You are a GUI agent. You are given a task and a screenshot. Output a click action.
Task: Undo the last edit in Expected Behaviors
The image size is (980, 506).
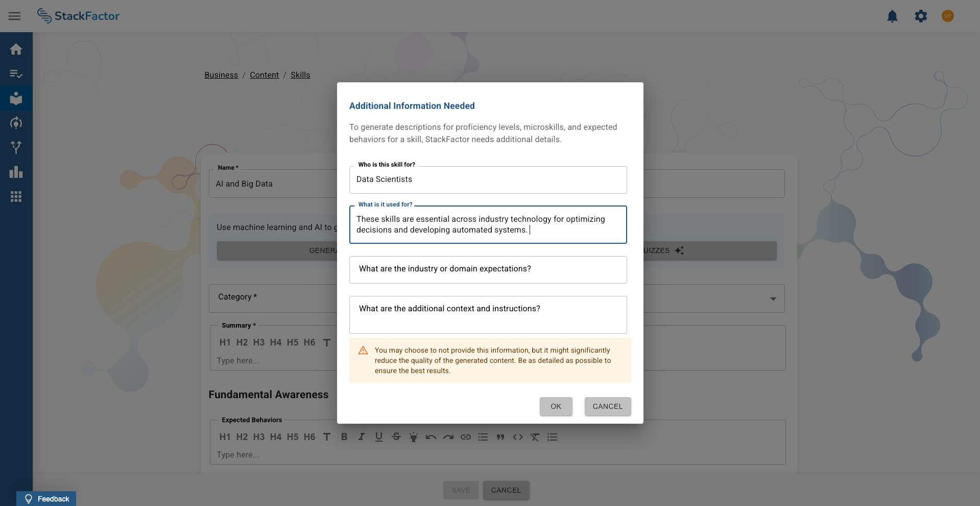tap(431, 437)
